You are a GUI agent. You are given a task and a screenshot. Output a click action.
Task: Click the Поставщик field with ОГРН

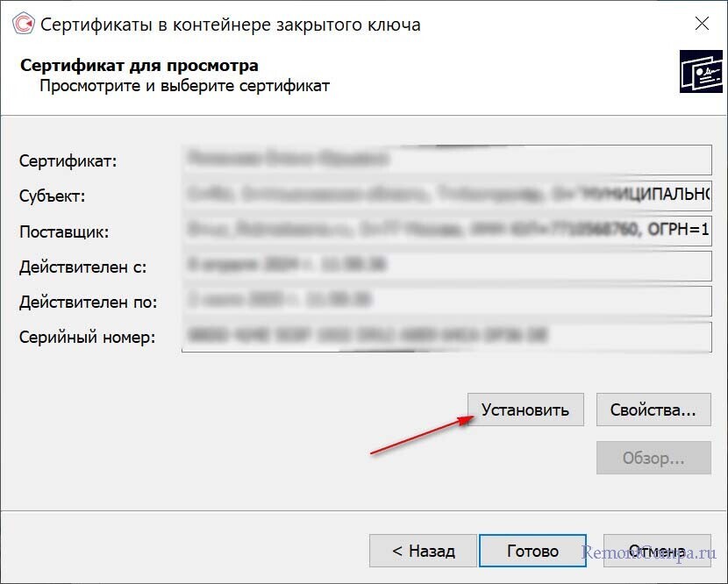tap(447, 231)
